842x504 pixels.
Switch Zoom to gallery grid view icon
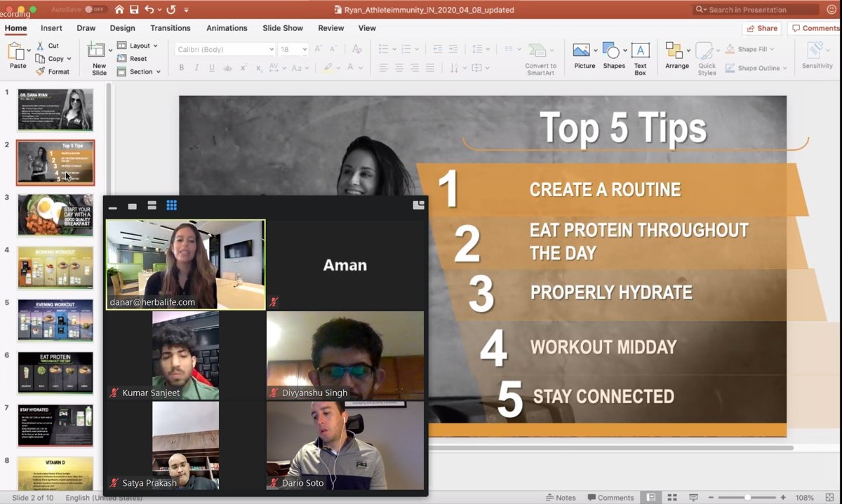tap(171, 205)
